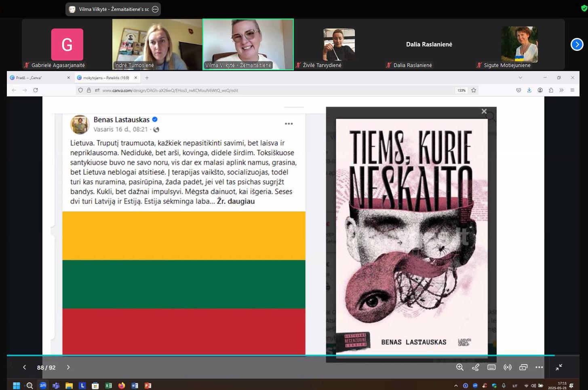Open Zoom from the taskbar

43,386
